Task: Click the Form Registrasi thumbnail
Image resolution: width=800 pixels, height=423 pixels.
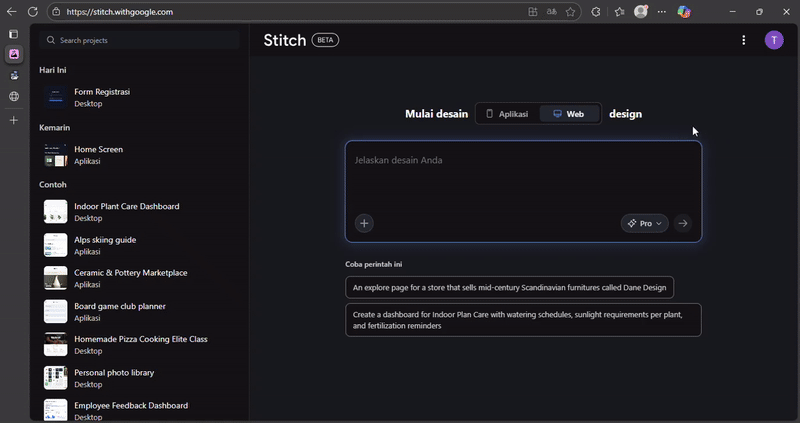Action: point(55,97)
